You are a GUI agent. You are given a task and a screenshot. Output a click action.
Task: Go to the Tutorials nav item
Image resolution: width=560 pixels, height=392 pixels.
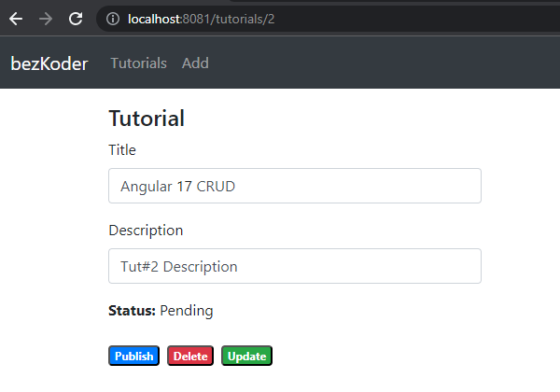pos(138,63)
